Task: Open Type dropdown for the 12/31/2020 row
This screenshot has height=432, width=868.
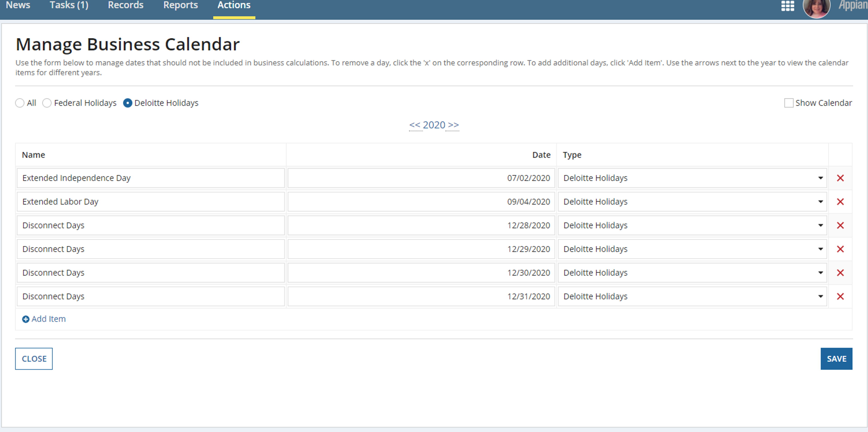Action: (x=692, y=296)
